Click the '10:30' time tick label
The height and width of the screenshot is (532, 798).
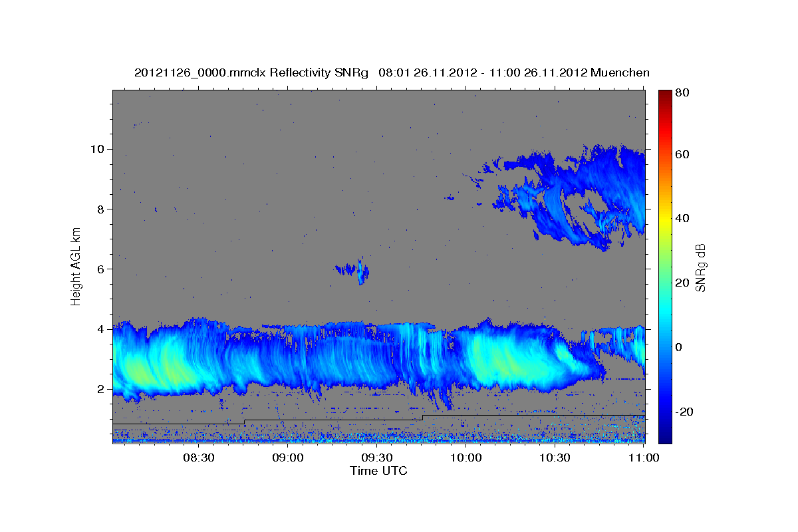(555, 458)
